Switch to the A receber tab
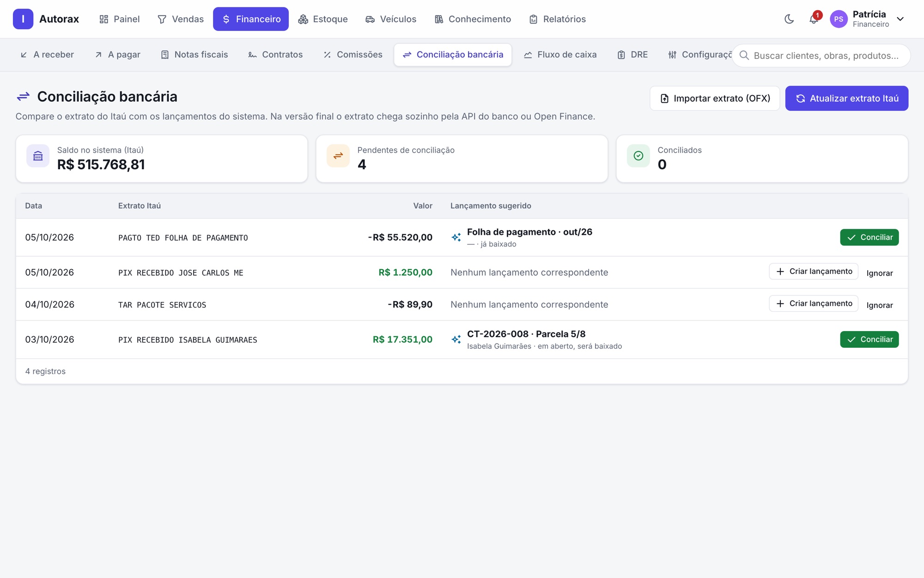Screen dimensions: 924x578 [x=47, y=55]
